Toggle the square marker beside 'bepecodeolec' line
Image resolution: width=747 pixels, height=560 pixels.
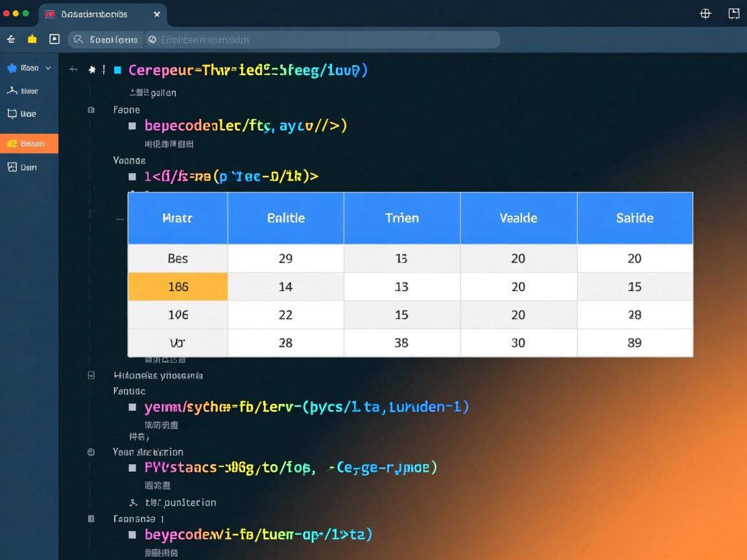(132, 126)
